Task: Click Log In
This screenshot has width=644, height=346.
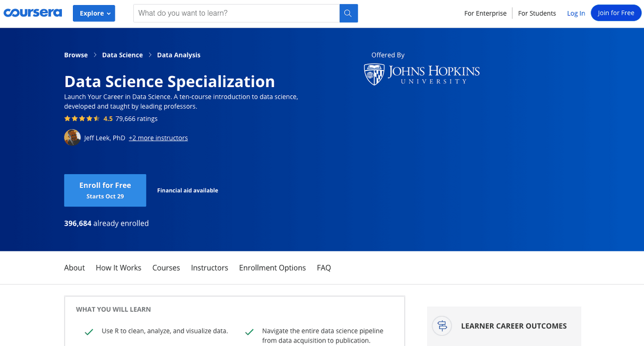Action: coord(576,13)
